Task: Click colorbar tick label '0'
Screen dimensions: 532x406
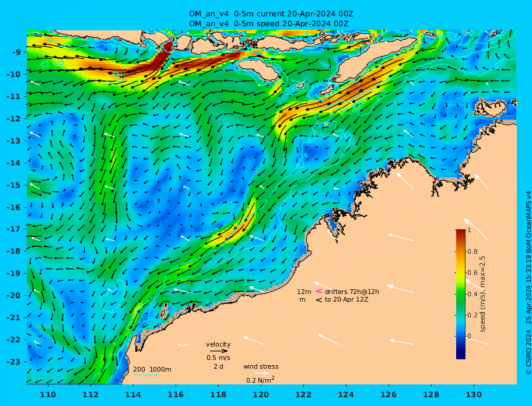Action: pos(469,336)
